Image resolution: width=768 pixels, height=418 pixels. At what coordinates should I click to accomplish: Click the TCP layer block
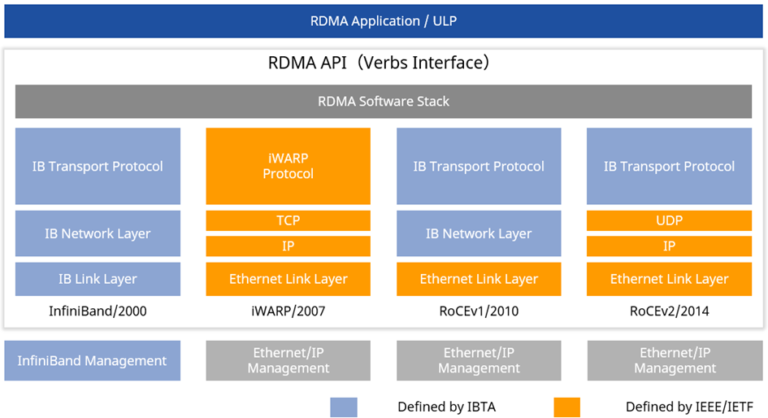pyautogui.click(x=288, y=220)
